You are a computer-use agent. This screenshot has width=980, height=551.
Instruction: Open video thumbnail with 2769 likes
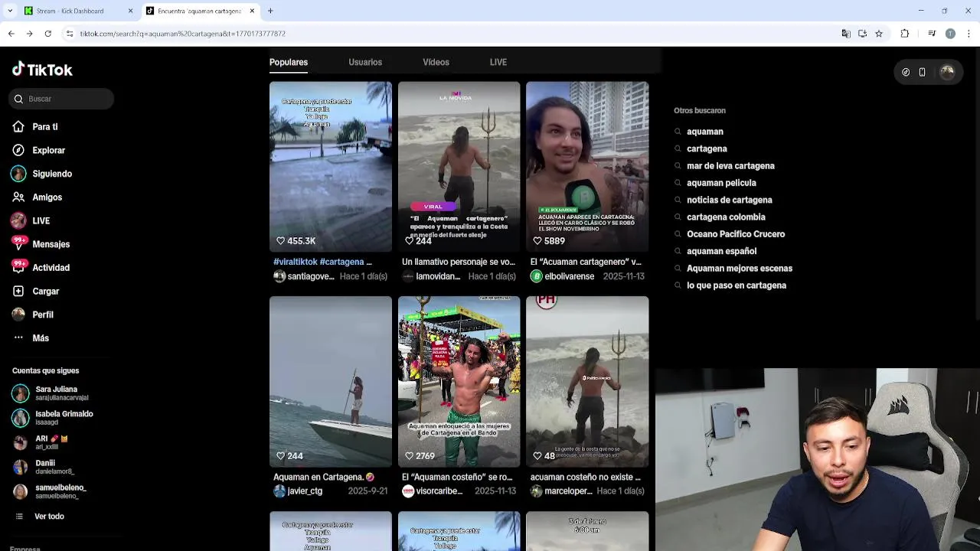(459, 382)
